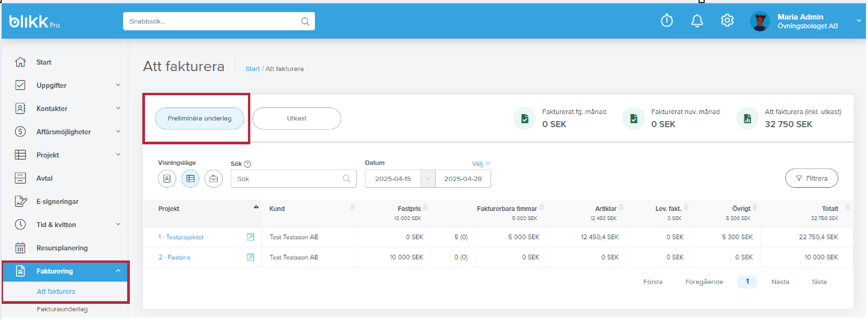Click Fakturerat nuv. månad icon
Image resolution: width=868 pixels, height=320 pixels.
[634, 118]
